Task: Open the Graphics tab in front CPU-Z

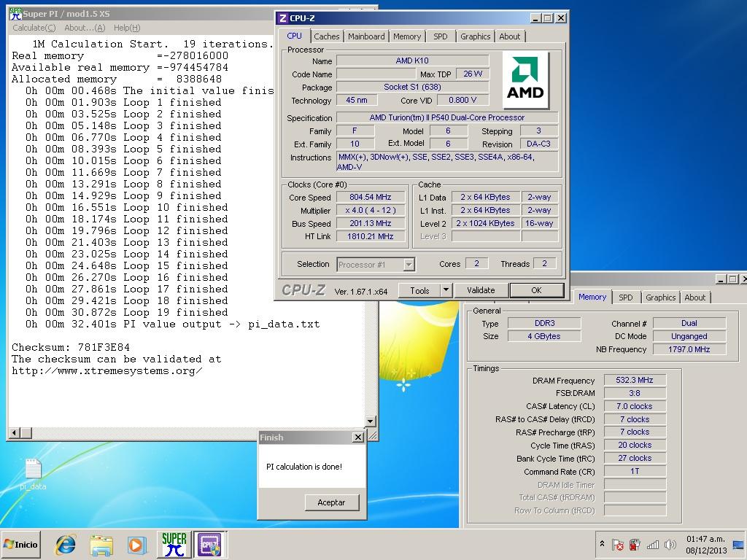Action: [x=475, y=36]
